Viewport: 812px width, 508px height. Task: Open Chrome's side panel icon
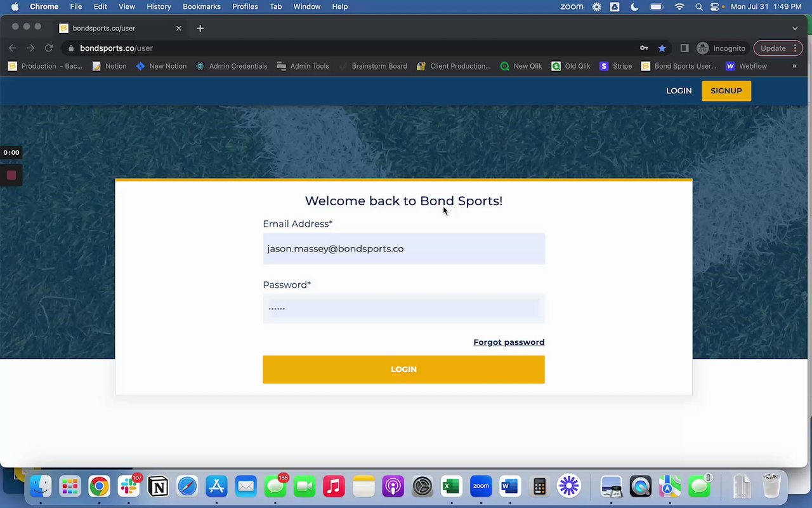(684, 48)
